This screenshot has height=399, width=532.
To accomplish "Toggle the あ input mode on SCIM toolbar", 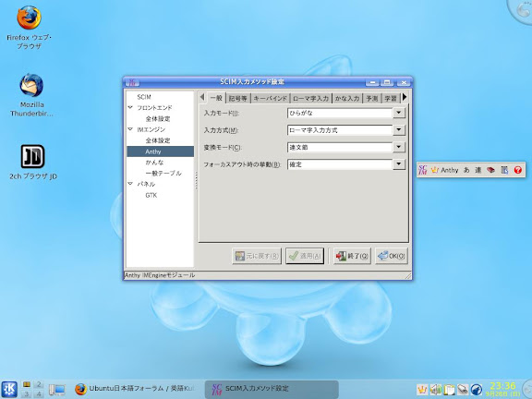I will click(466, 170).
